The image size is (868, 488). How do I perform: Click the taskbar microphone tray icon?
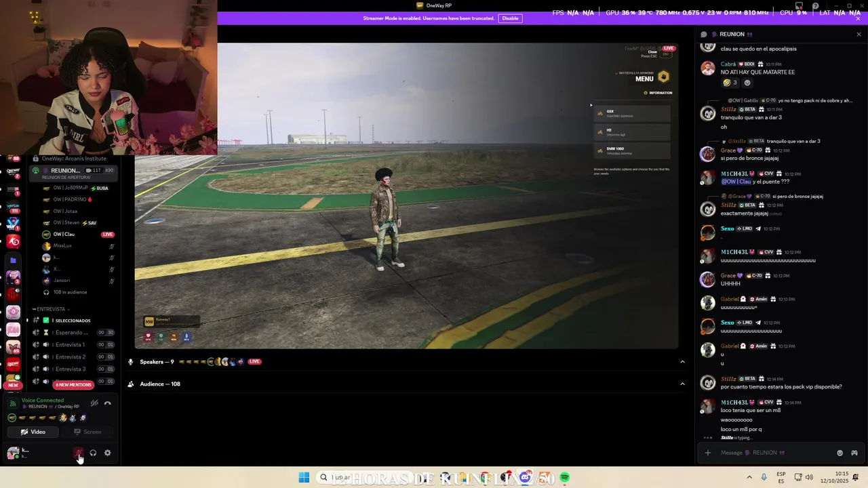(x=764, y=478)
